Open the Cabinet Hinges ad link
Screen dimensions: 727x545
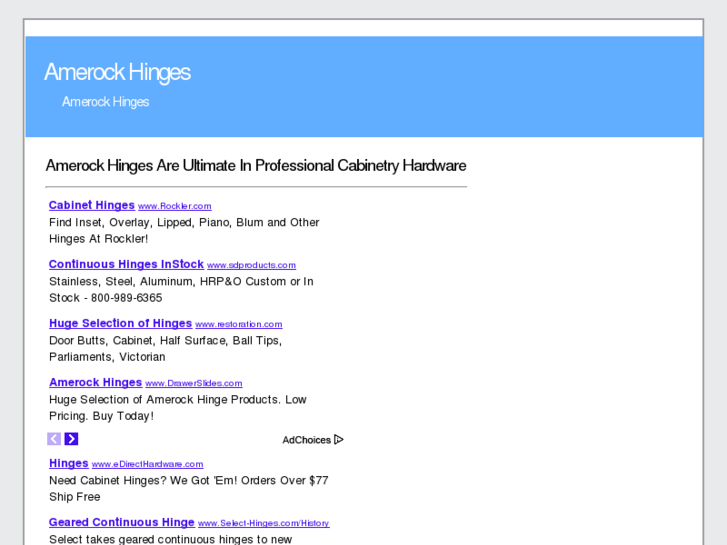pos(92,205)
